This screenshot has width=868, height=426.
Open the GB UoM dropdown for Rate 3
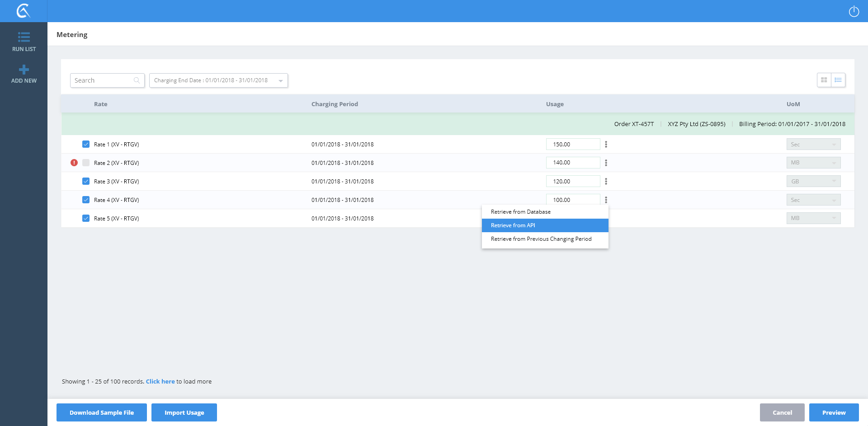813,182
